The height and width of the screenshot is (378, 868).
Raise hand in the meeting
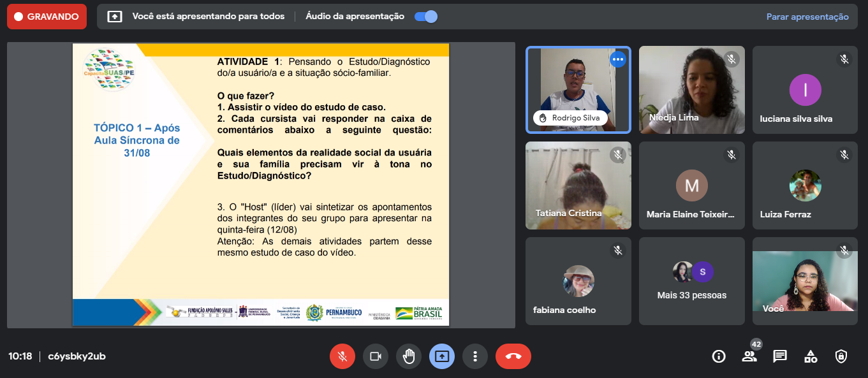(x=409, y=356)
